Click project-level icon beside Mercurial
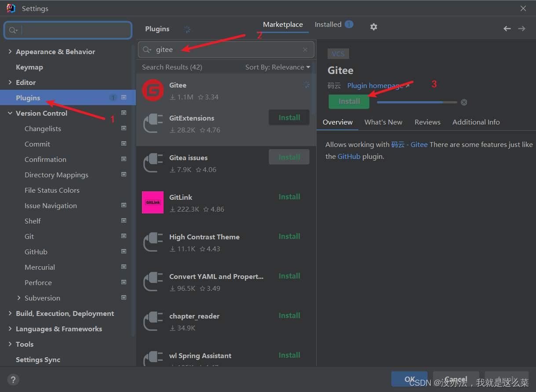The width and height of the screenshot is (536, 392). (x=124, y=267)
